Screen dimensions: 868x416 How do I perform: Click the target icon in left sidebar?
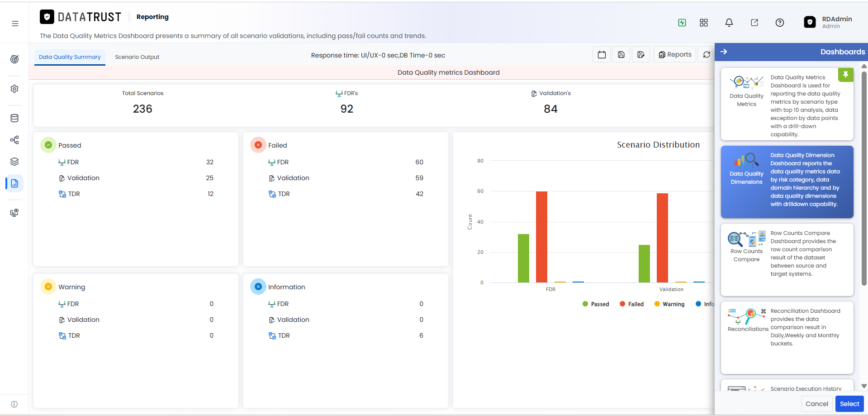[14, 59]
